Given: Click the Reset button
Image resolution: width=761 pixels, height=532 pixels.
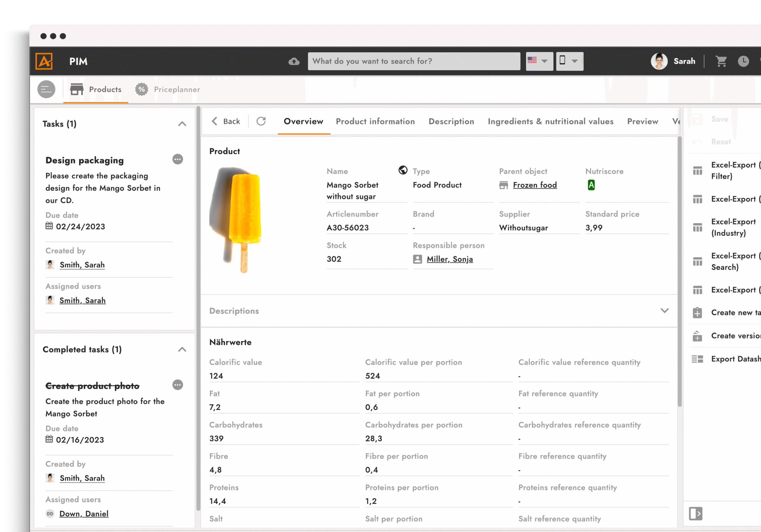Looking at the screenshot, I should (721, 142).
